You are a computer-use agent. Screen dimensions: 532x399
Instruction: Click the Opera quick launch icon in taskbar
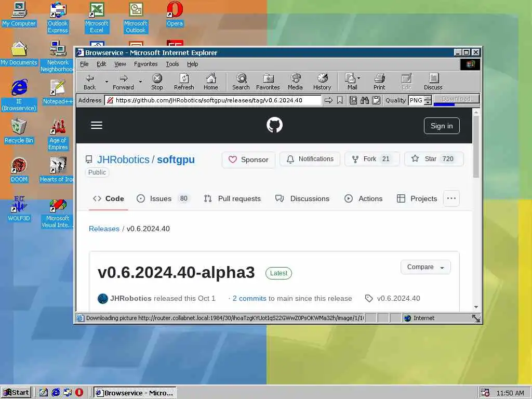[x=79, y=392]
